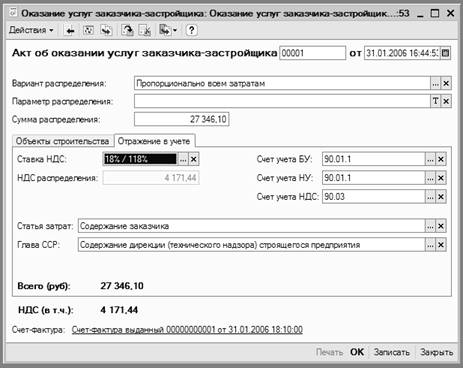Click the toolbar document icon left of the dropdown icon
Image resolution: width=463 pixels, height=368 pixels.
pos(145,31)
